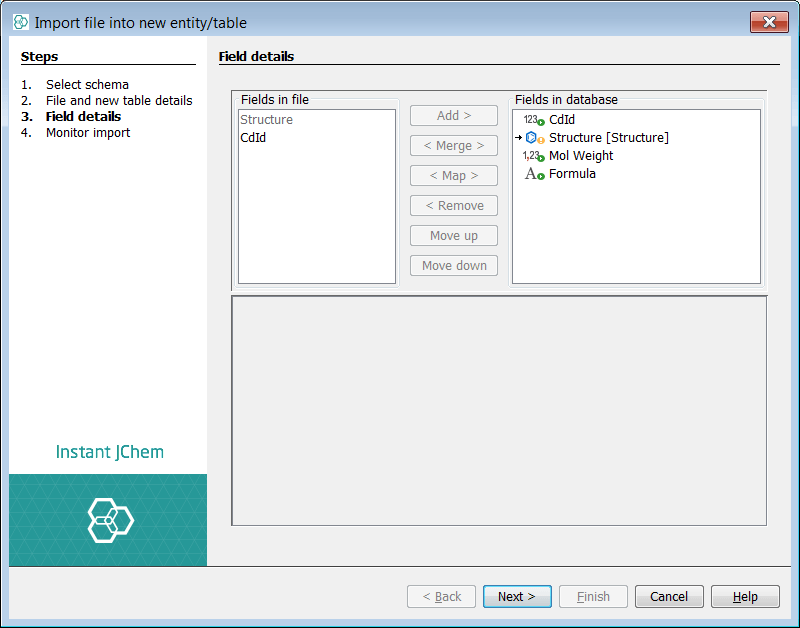Select Structure in Fields in file list
Screen dimensions: 800x628
click(x=266, y=120)
